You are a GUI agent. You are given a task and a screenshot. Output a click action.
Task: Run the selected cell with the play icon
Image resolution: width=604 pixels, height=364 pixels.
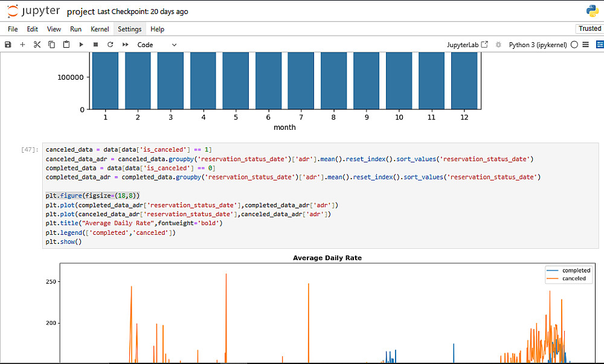tap(81, 45)
